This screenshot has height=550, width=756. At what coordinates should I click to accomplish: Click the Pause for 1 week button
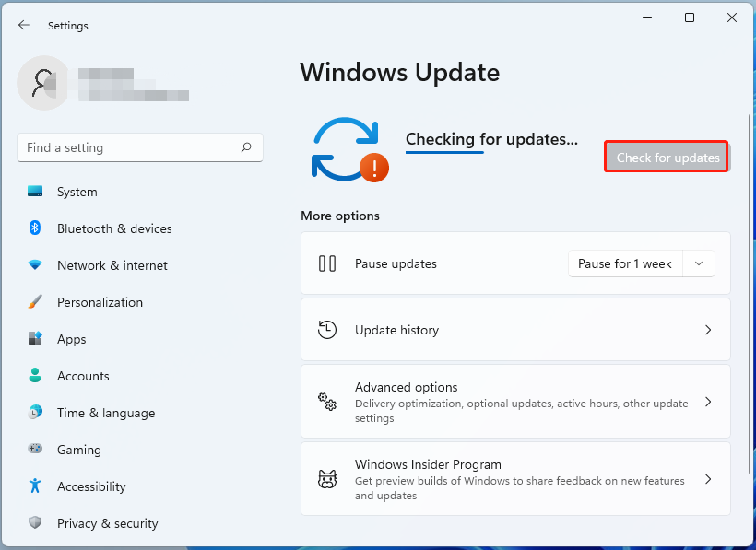tap(625, 263)
